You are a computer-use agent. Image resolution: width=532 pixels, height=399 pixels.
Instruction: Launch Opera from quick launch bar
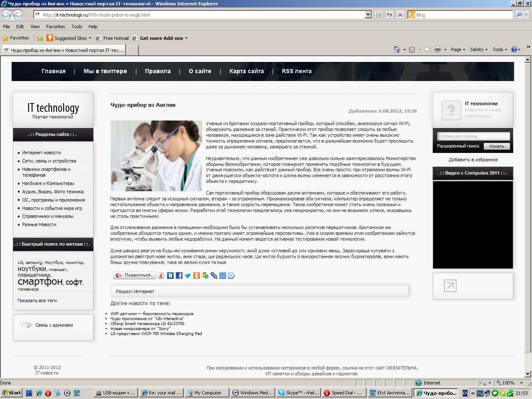point(48,393)
